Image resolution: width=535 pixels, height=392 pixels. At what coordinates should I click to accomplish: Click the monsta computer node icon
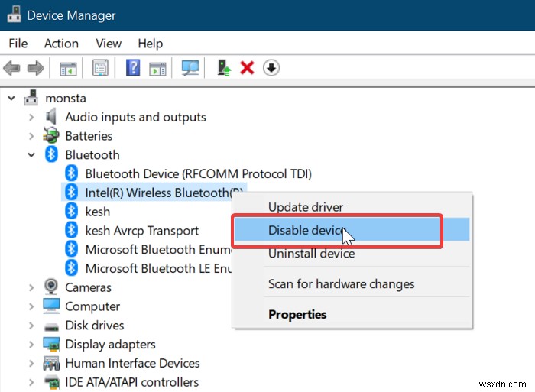pos(31,98)
